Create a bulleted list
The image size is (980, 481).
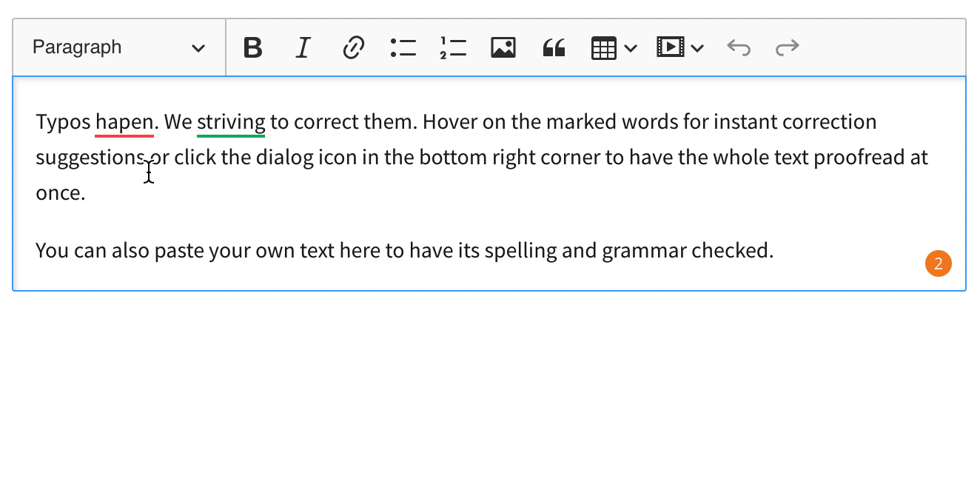(x=403, y=47)
